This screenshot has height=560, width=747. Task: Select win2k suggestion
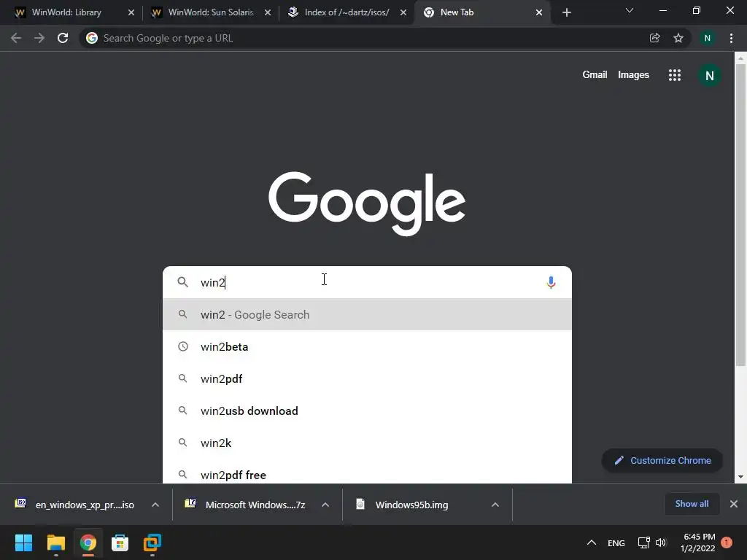coord(367,443)
